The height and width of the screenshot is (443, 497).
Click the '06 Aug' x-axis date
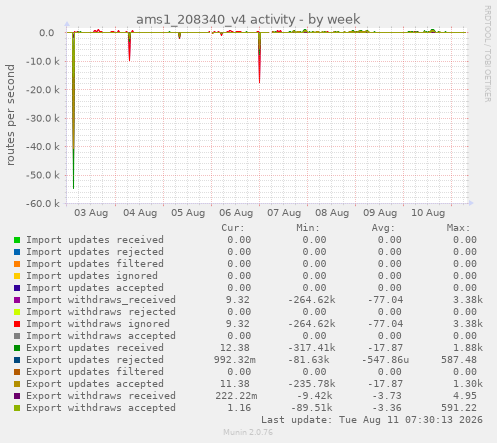(x=236, y=213)
